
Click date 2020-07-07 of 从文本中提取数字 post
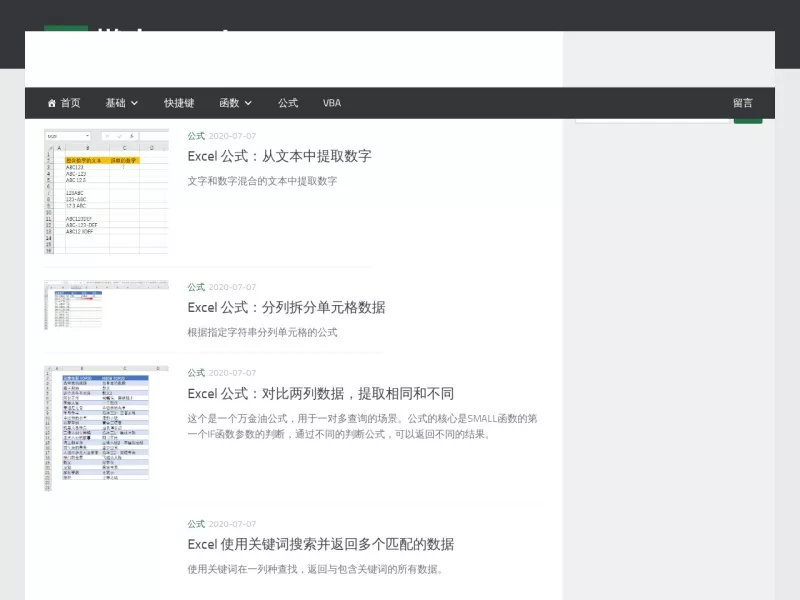point(232,136)
